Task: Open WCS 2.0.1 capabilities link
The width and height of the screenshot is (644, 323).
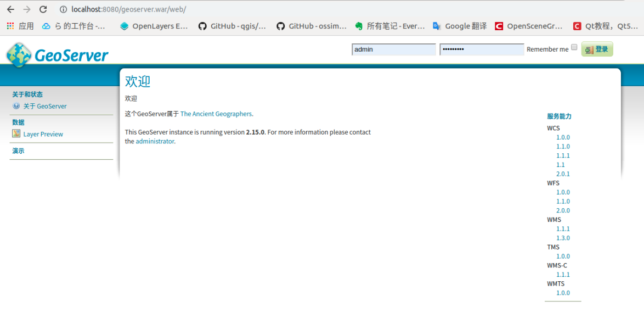Action: click(x=563, y=174)
